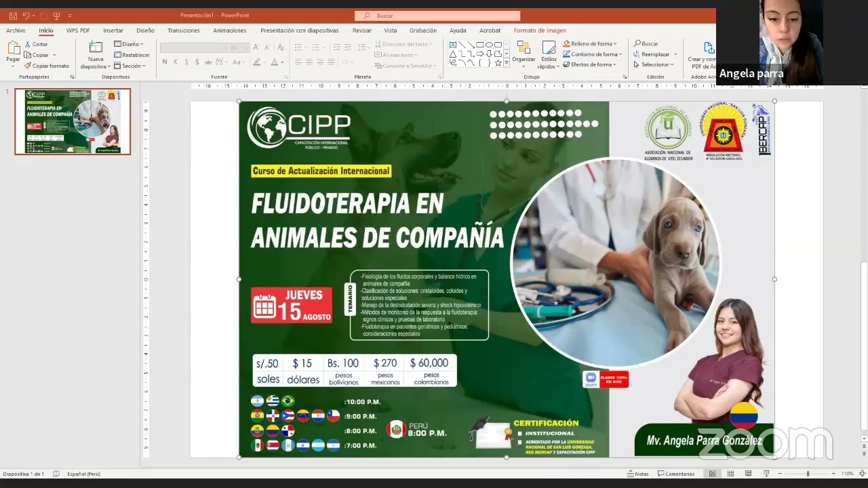Clear all formatting icon in Fuente group

pyautogui.click(x=279, y=47)
